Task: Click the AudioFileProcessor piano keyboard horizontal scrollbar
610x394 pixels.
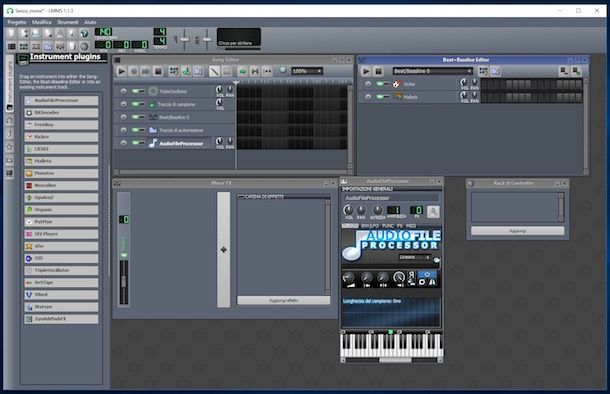Action: [391, 360]
